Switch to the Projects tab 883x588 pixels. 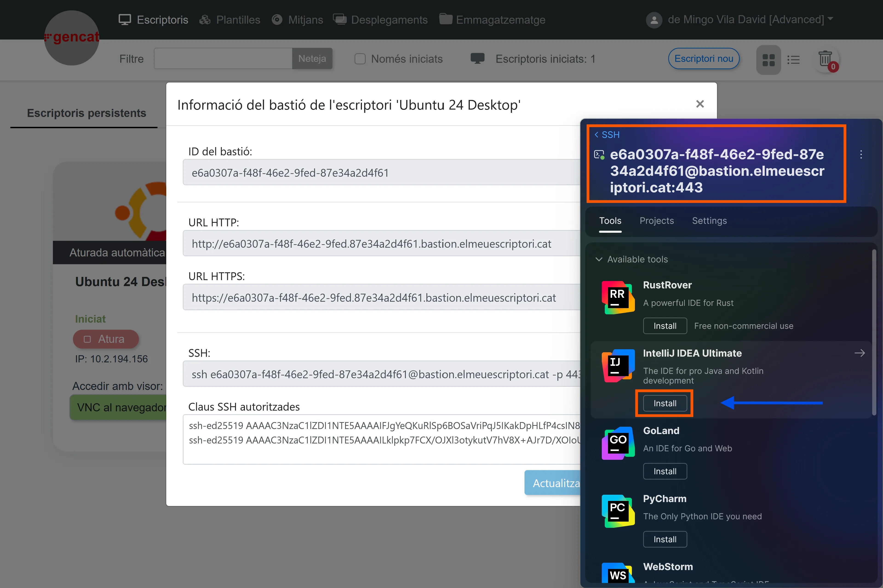pos(656,221)
